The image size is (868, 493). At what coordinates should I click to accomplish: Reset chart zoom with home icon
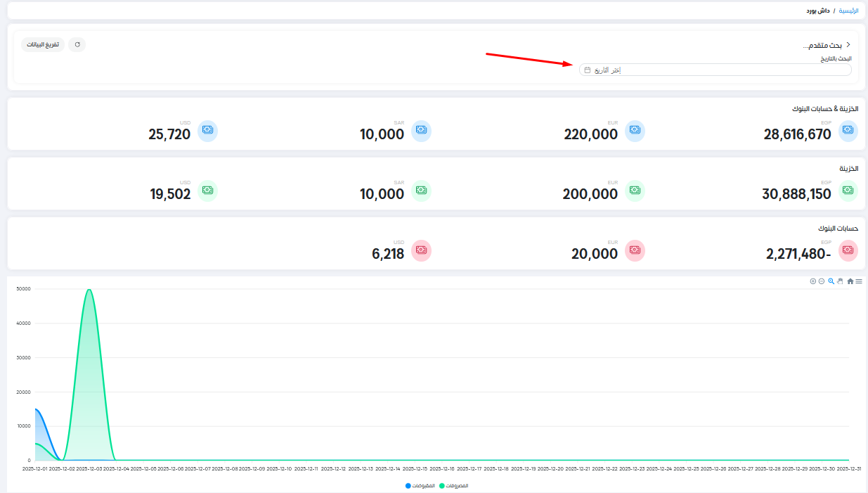850,281
